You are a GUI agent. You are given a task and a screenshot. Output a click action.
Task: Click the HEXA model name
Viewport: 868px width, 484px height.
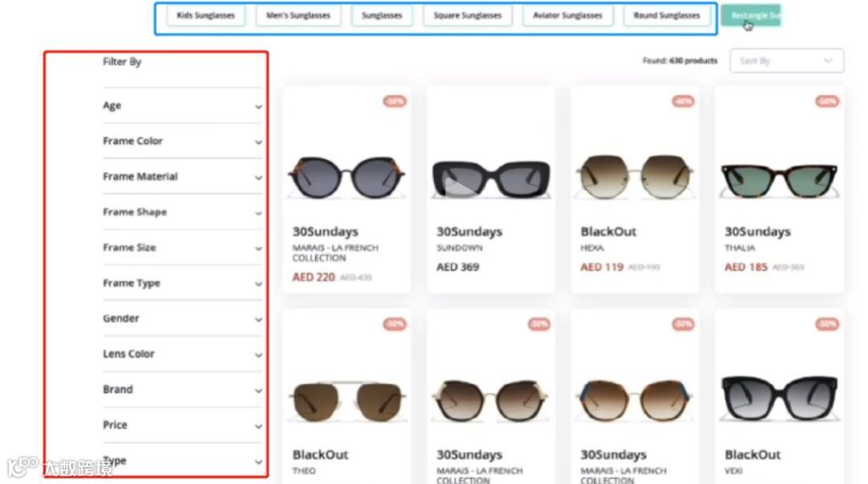592,248
